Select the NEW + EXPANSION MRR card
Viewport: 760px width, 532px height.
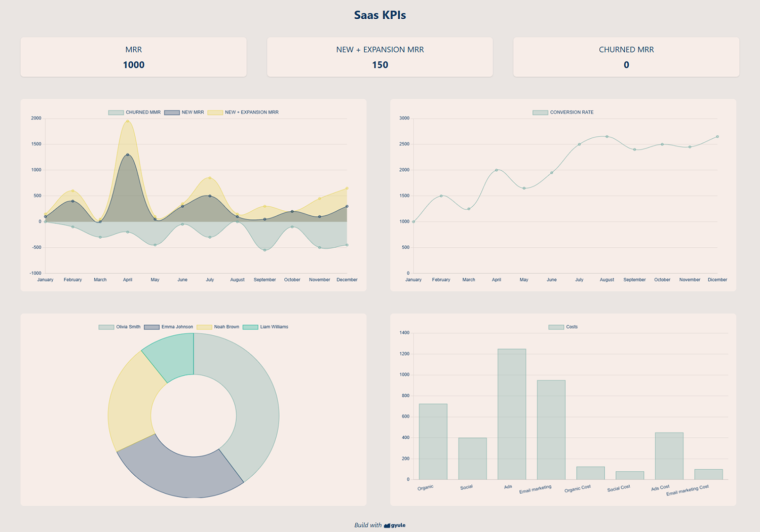click(x=380, y=57)
